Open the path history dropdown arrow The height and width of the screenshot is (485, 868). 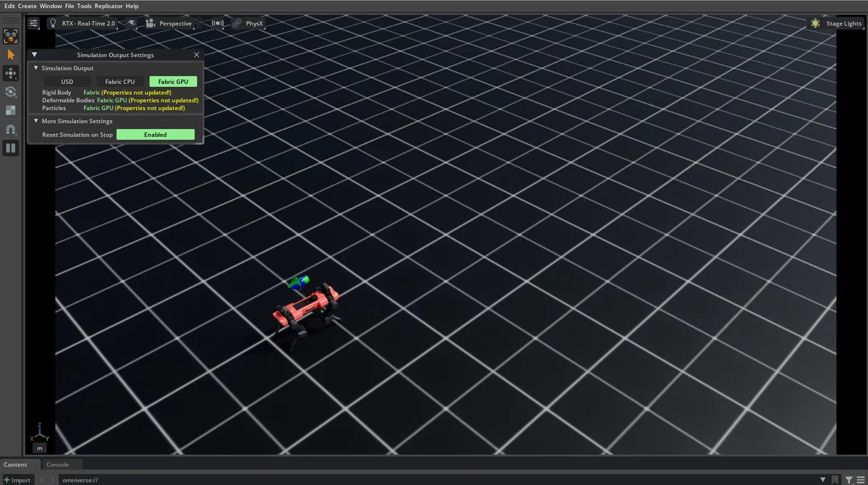click(x=822, y=480)
